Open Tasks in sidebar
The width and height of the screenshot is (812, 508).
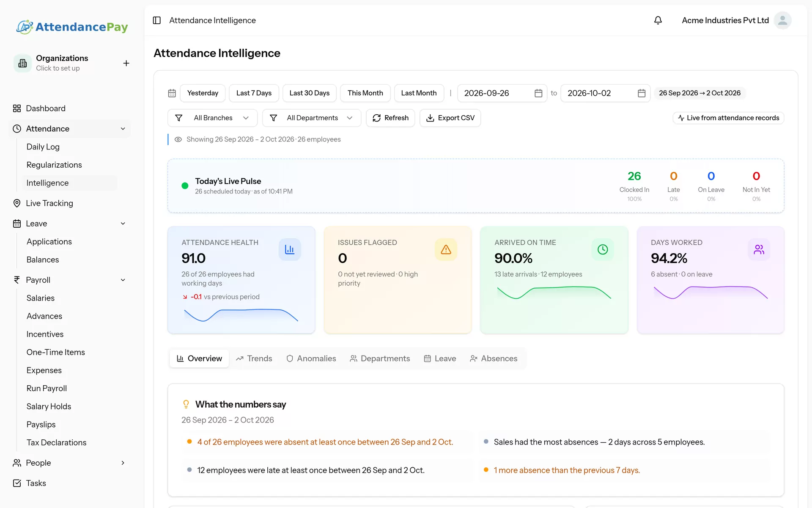[x=69, y=483]
